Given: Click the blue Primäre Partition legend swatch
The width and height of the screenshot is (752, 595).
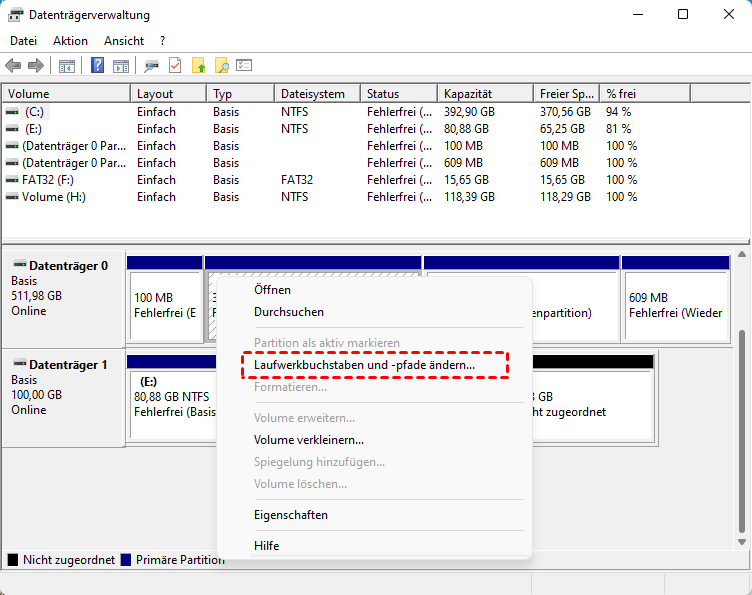Looking at the screenshot, I should [x=126, y=560].
